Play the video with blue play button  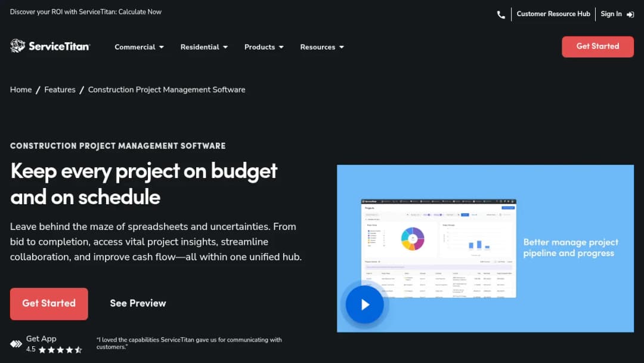point(365,304)
